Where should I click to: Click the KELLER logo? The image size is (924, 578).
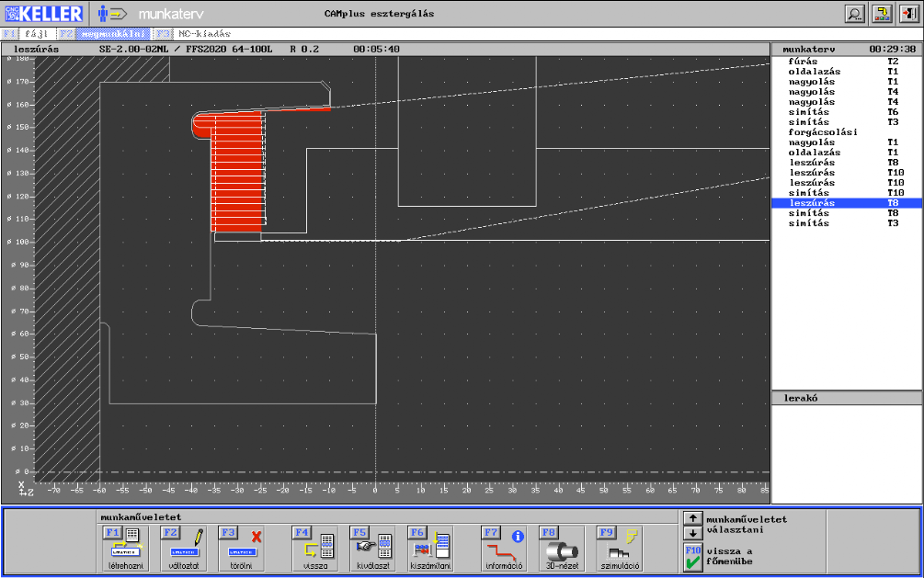click(44, 14)
